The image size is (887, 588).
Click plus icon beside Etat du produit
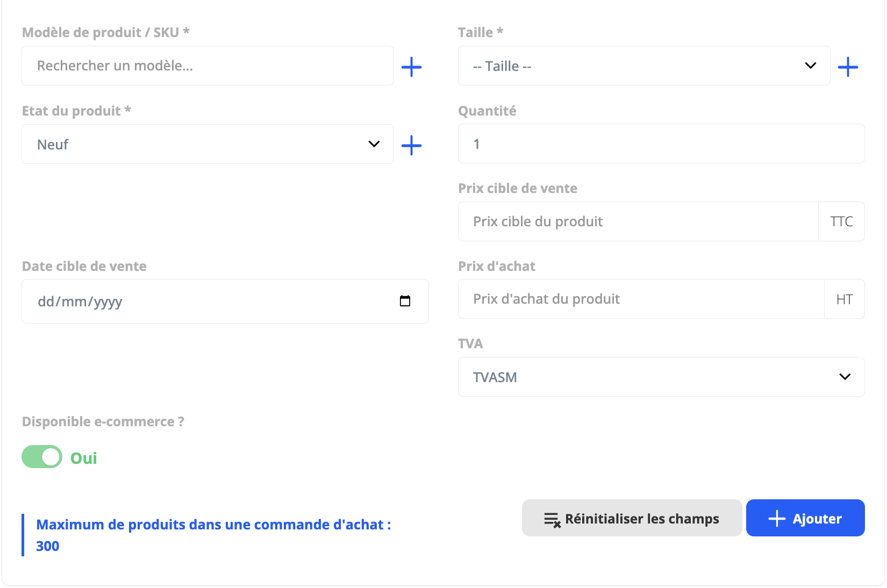pyautogui.click(x=411, y=145)
